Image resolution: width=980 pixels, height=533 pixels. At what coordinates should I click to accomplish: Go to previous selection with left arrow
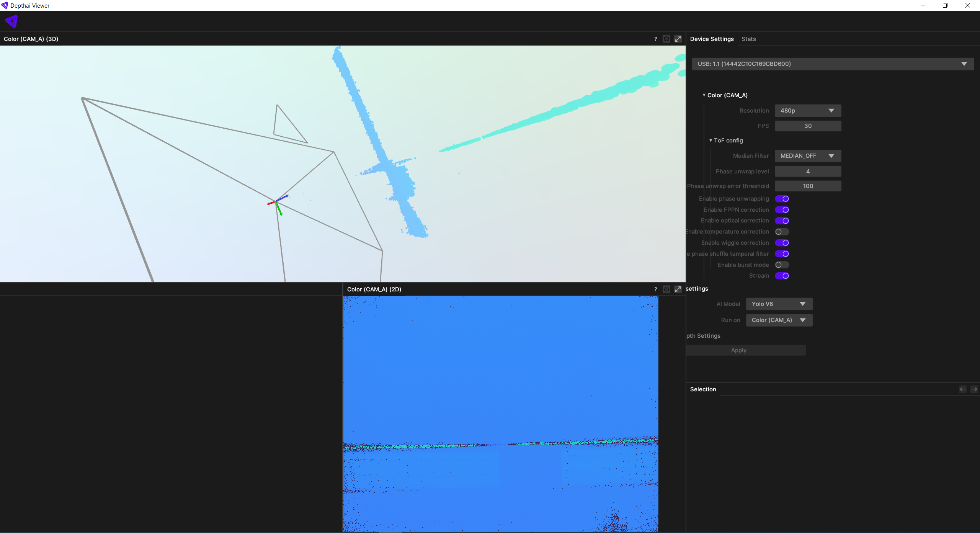point(962,389)
